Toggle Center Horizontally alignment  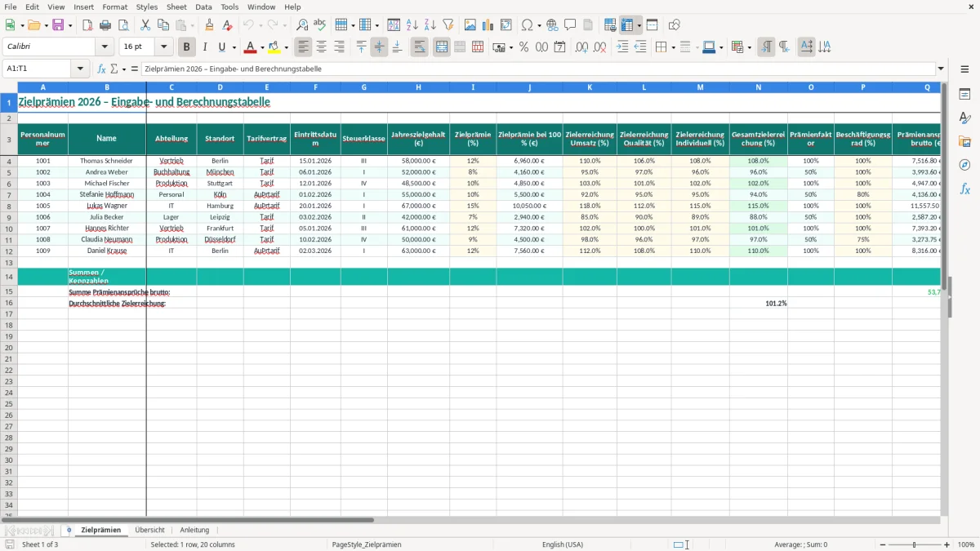tap(322, 47)
